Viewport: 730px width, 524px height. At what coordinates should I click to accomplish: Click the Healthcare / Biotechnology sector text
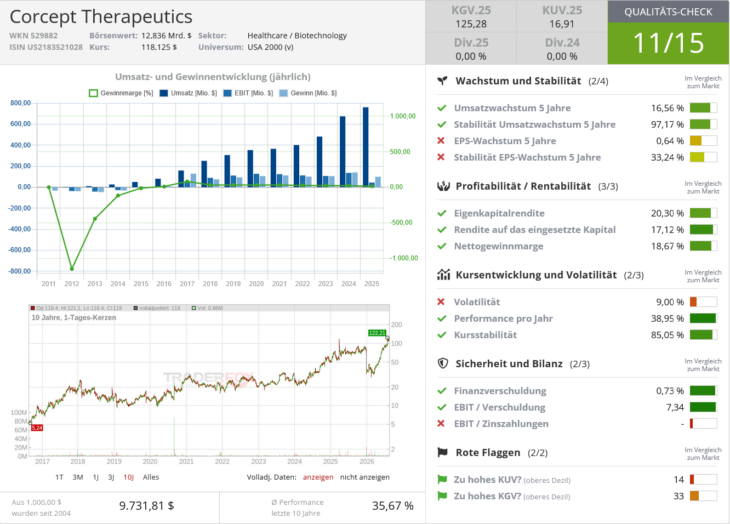tap(297, 35)
